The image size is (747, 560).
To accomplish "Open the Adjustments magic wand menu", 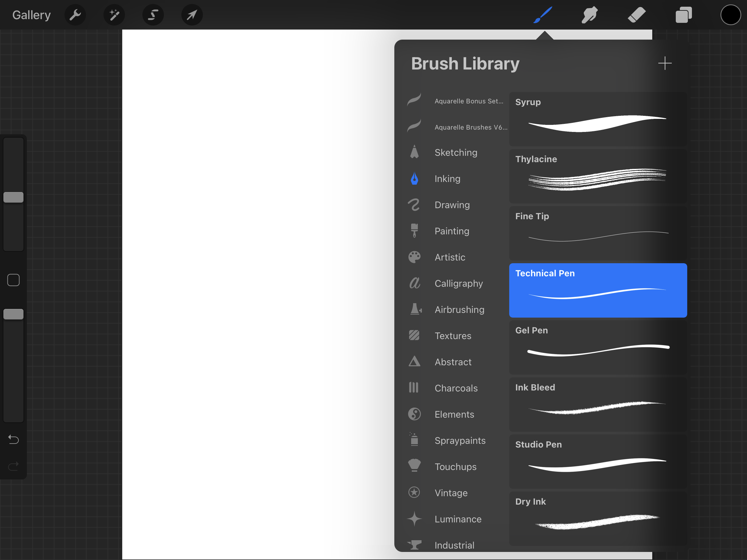I will coord(114,15).
